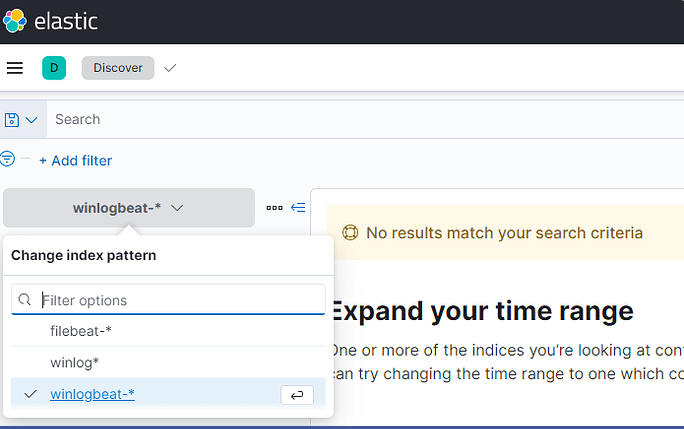Collapse the fields sidebar with arrow icon
This screenshot has height=429, width=684.
click(x=298, y=208)
